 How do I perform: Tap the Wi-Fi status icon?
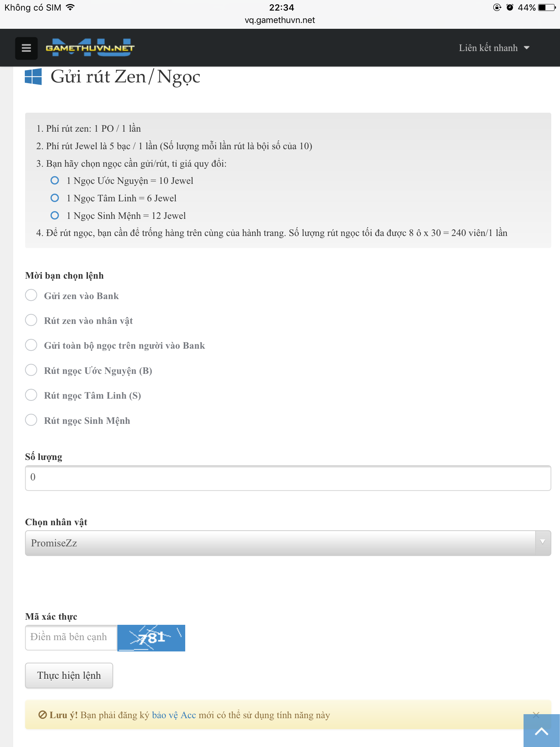click(70, 7)
